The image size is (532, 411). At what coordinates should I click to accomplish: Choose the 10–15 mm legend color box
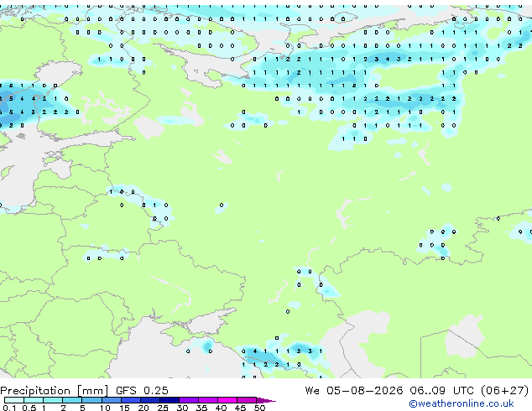pyautogui.click(x=112, y=400)
